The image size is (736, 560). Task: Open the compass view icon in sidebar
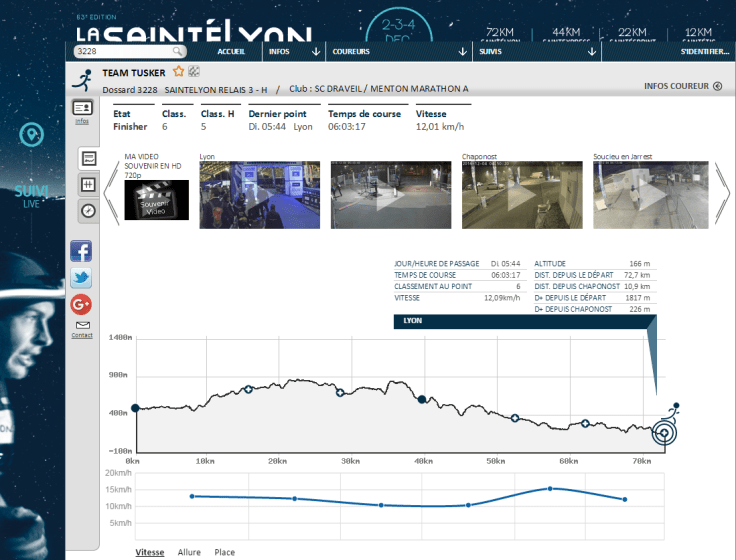point(88,210)
